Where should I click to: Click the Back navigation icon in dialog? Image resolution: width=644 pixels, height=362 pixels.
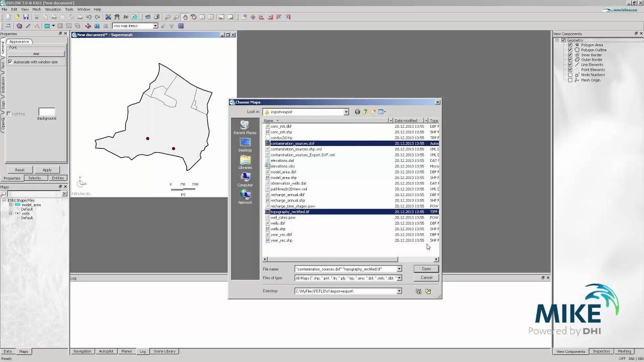click(x=357, y=112)
